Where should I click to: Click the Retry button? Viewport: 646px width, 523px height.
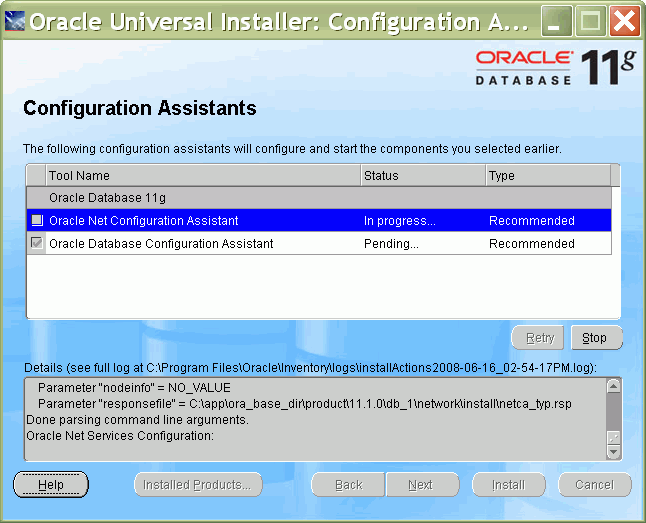pyautogui.click(x=538, y=338)
